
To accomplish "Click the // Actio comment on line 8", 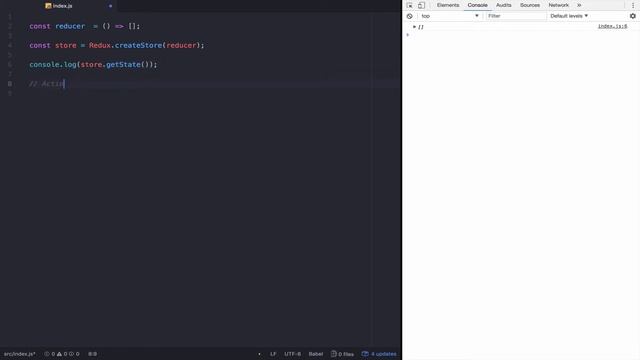I will click(x=47, y=84).
